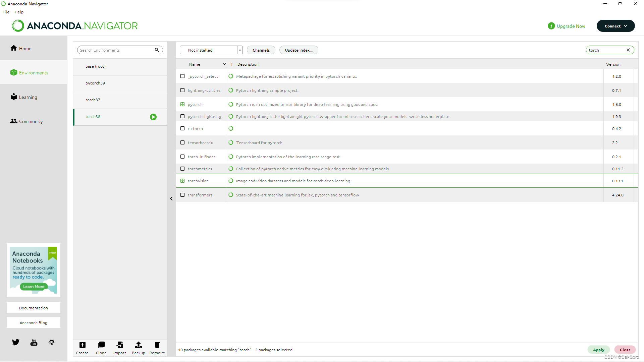Open the Not installed filter dropdown
644x362 pixels.
(211, 50)
